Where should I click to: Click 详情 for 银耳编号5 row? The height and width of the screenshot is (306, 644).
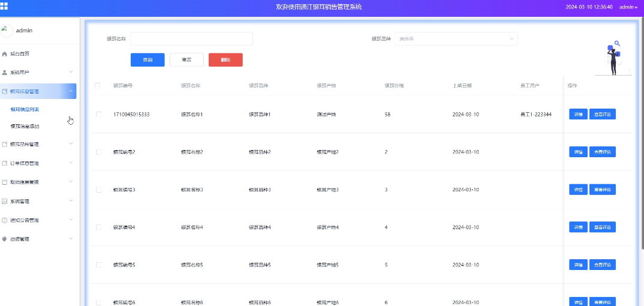coord(578,265)
